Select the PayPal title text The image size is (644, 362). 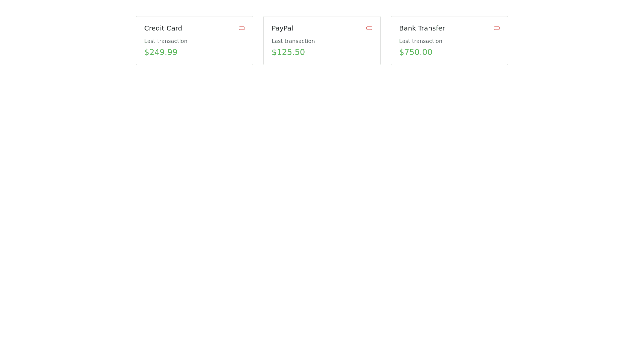coord(282,28)
